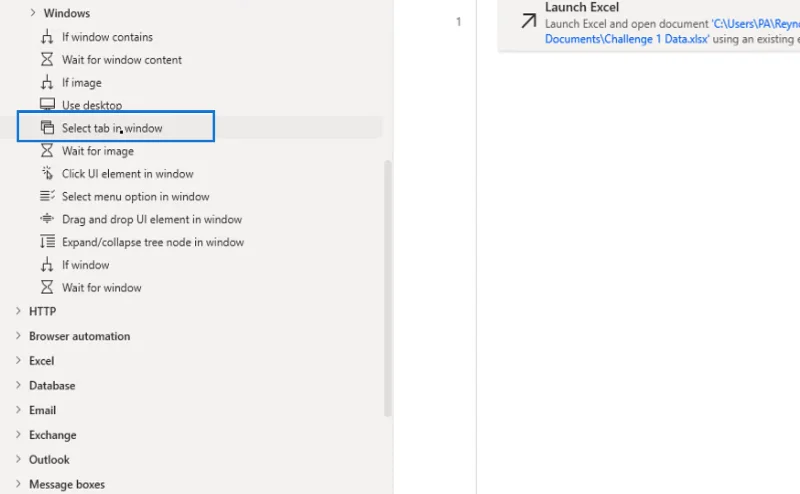Select 'Wait for window content' action text
The image size is (800, 494).
point(122,60)
